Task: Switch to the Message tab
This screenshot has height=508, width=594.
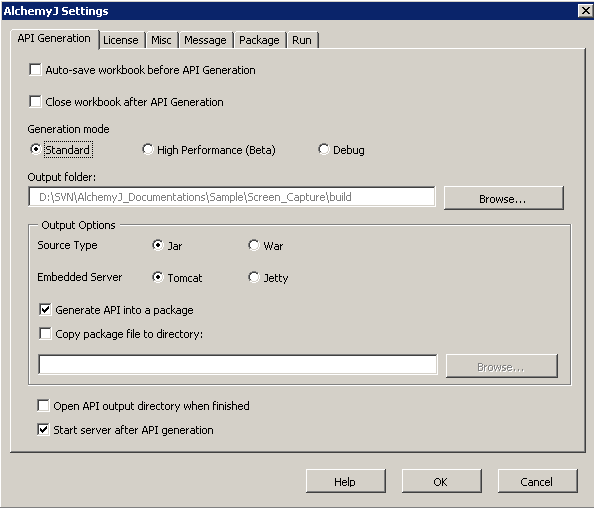Action: coord(205,40)
